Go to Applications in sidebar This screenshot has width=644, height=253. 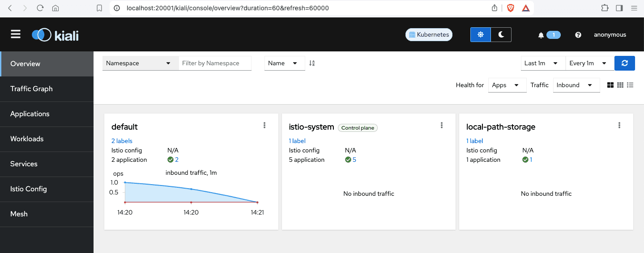(x=47, y=114)
